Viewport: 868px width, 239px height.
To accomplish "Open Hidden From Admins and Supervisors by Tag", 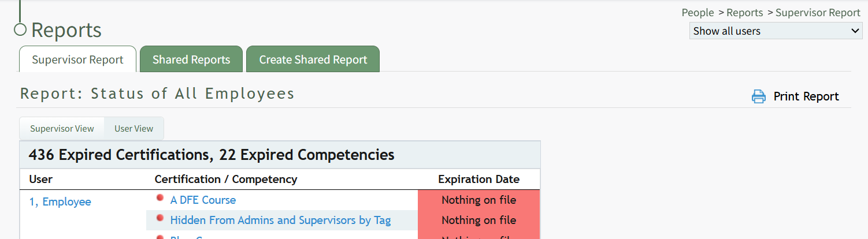I will [x=280, y=221].
